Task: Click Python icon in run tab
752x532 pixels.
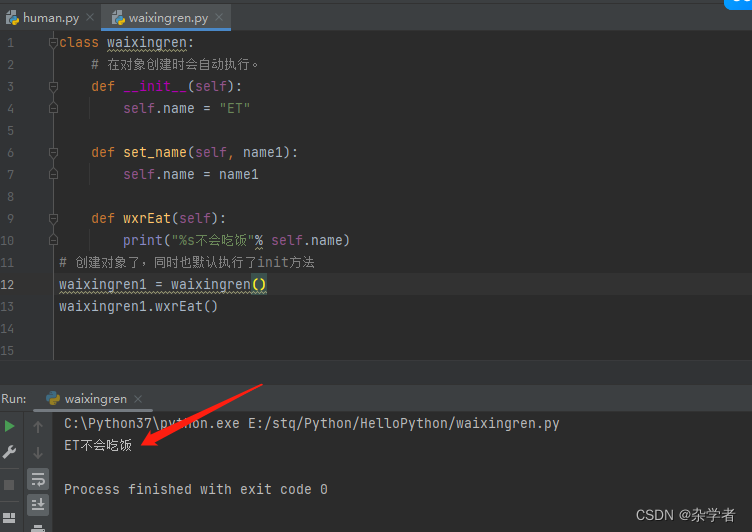Action: [x=53, y=399]
